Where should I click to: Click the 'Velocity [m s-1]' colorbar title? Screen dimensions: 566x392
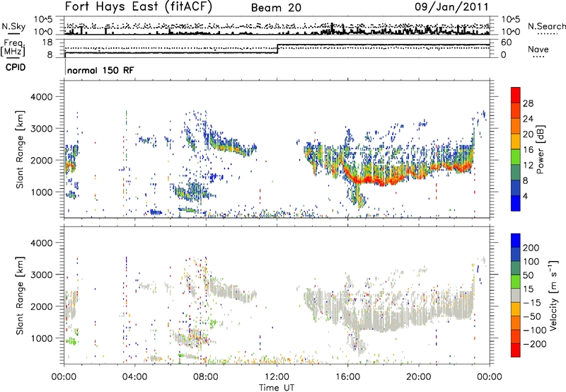553,295
